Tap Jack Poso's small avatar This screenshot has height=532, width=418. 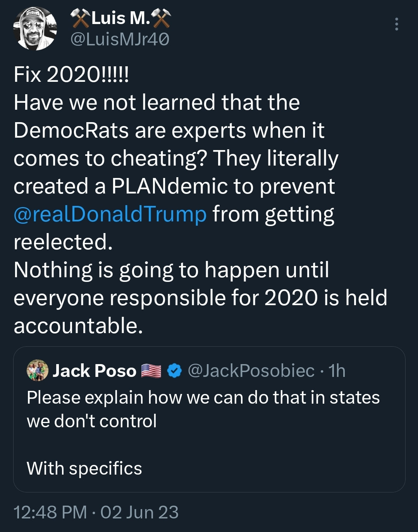pos(38,370)
